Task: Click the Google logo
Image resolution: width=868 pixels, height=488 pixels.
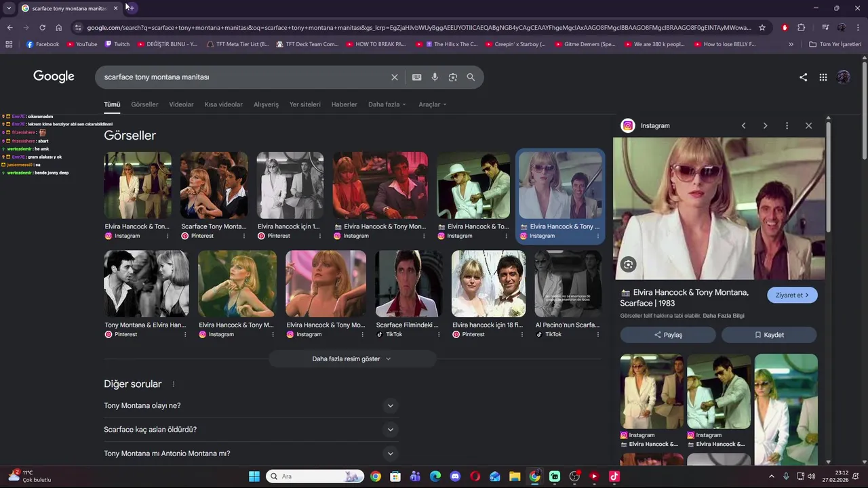Action: [54, 77]
